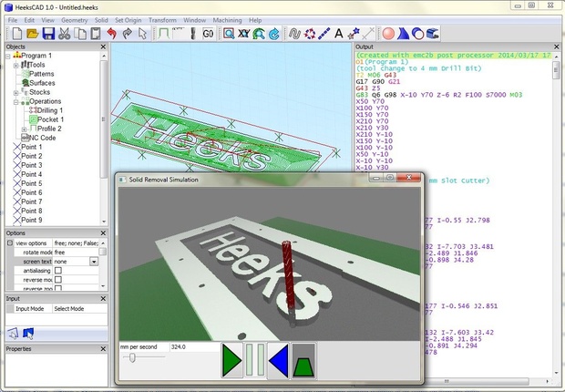
Task: Close the Options panel
Action: tap(103, 233)
